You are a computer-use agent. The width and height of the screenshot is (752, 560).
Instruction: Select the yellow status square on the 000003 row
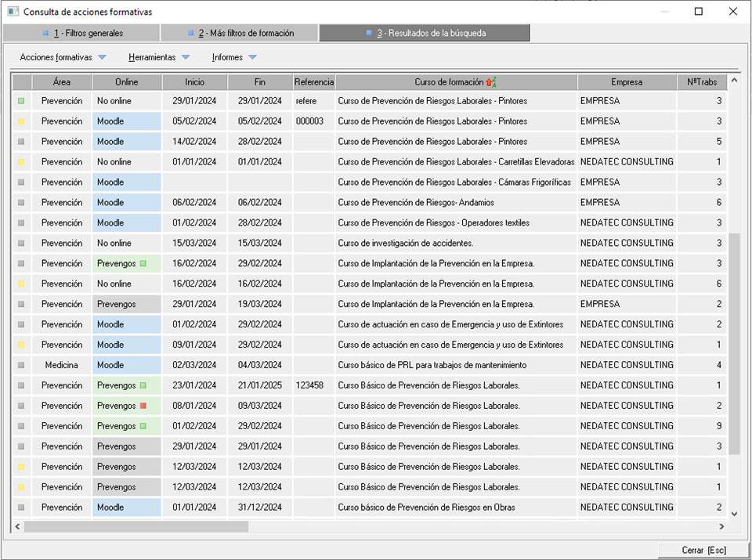[21, 121]
